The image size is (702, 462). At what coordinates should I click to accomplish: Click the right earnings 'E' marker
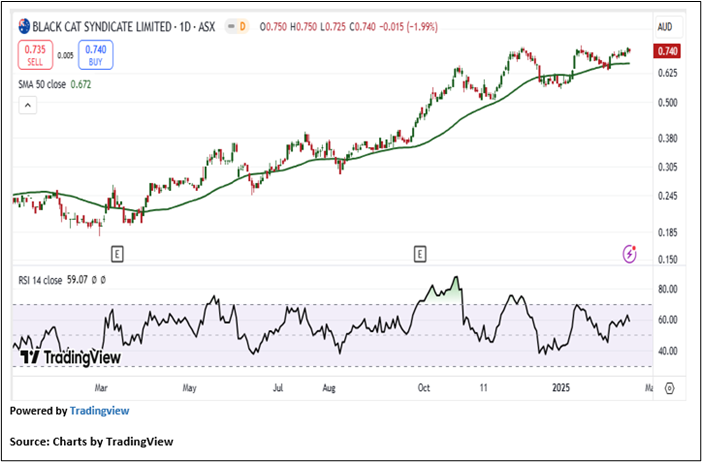[420, 253]
